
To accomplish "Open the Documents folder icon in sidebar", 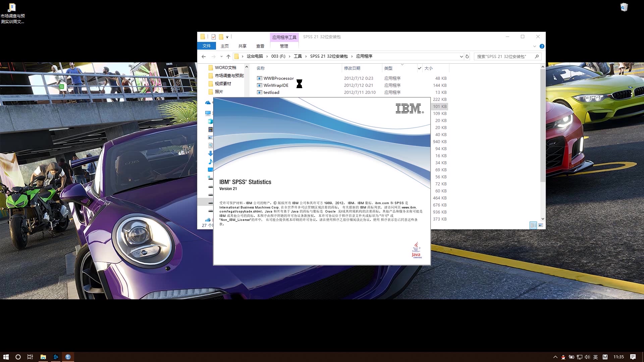I will pyautogui.click(x=210, y=145).
